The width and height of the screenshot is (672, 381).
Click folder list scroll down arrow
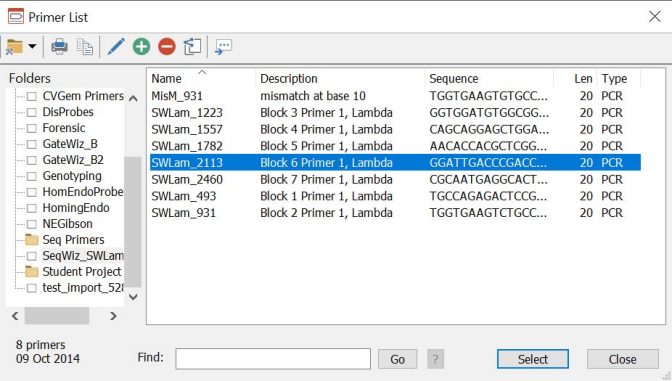[133, 297]
